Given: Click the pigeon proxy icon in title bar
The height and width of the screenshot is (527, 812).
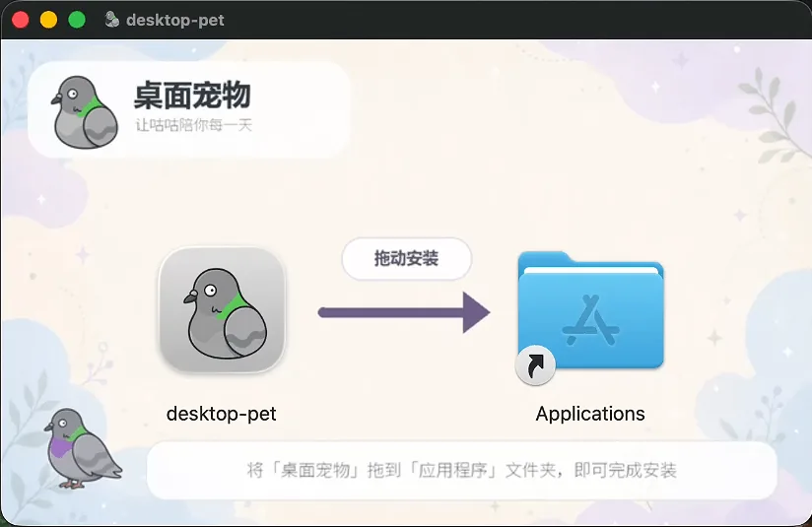Looking at the screenshot, I should (x=111, y=20).
